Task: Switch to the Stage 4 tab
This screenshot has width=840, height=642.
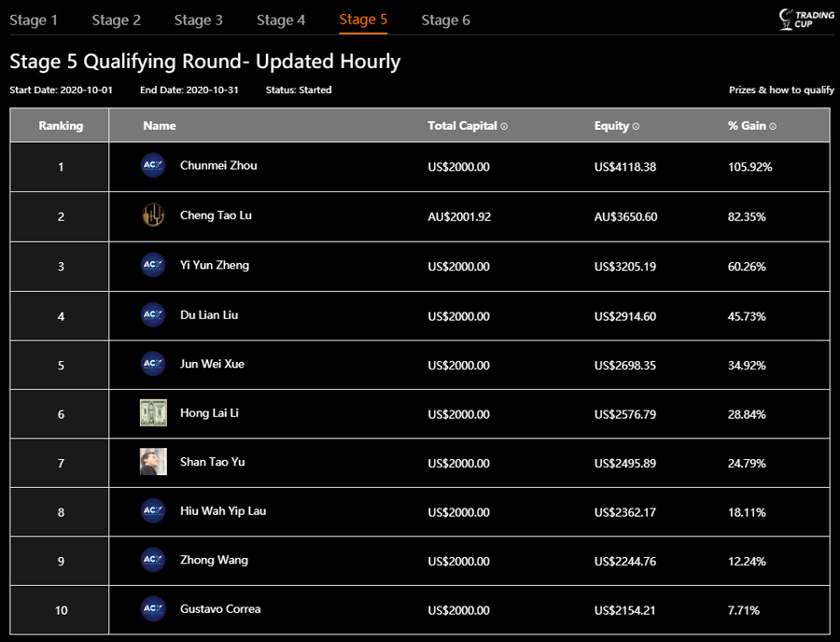Action: (x=281, y=19)
